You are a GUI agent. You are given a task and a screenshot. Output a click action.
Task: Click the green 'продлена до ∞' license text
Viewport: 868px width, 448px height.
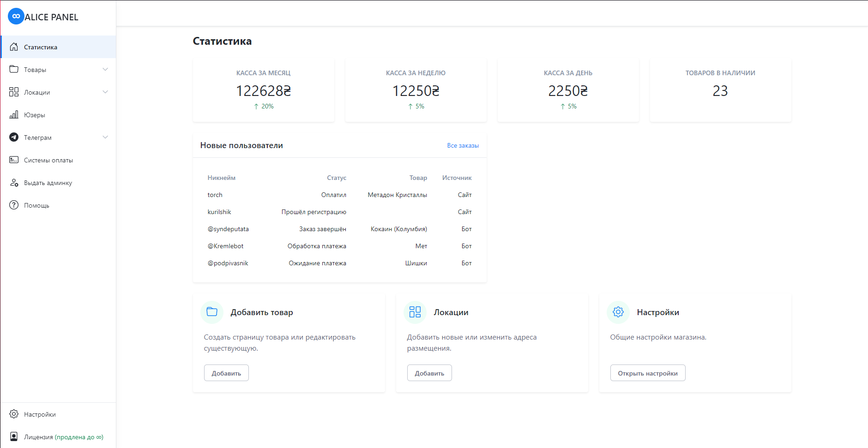[x=79, y=437]
